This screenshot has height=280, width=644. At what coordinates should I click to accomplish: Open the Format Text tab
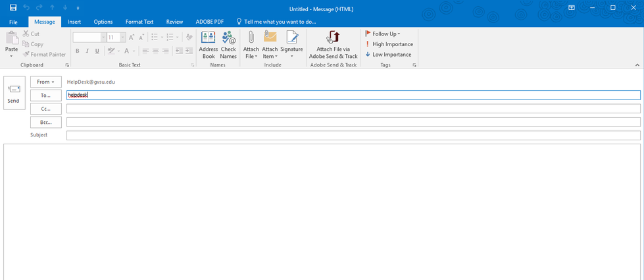(x=139, y=22)
